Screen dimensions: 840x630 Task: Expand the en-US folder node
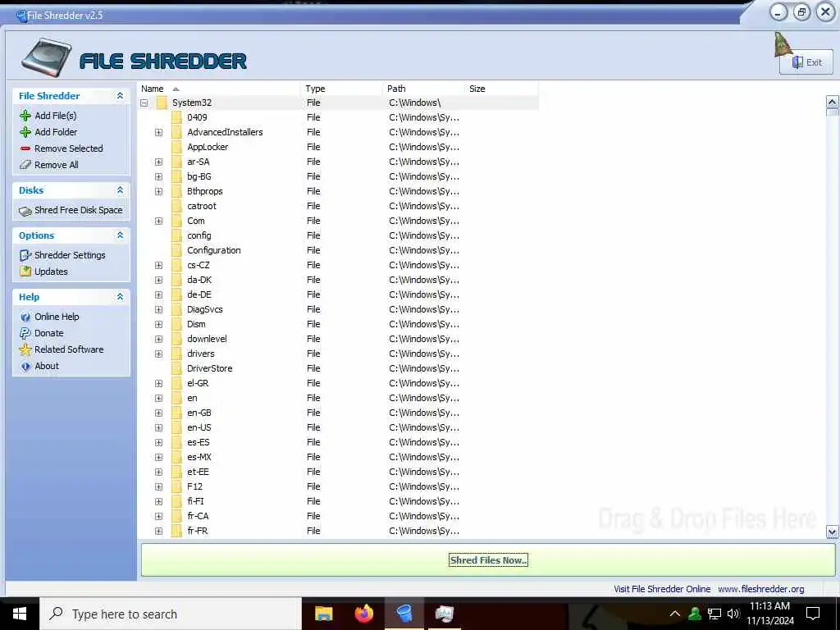pyautogui.click(x=158, y=428)
